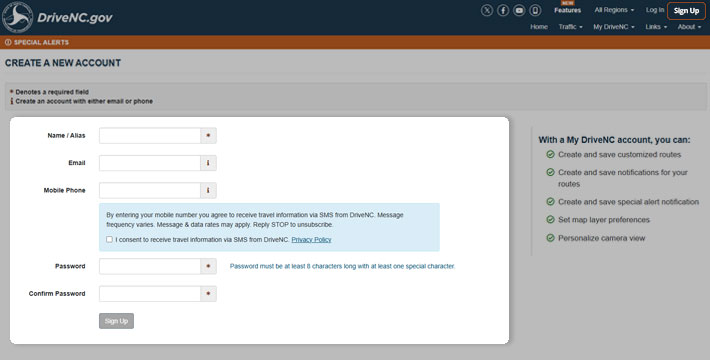710x360 pixels.
Task: Click the DriveNC.gov logo
Action: tap(57, 18)
